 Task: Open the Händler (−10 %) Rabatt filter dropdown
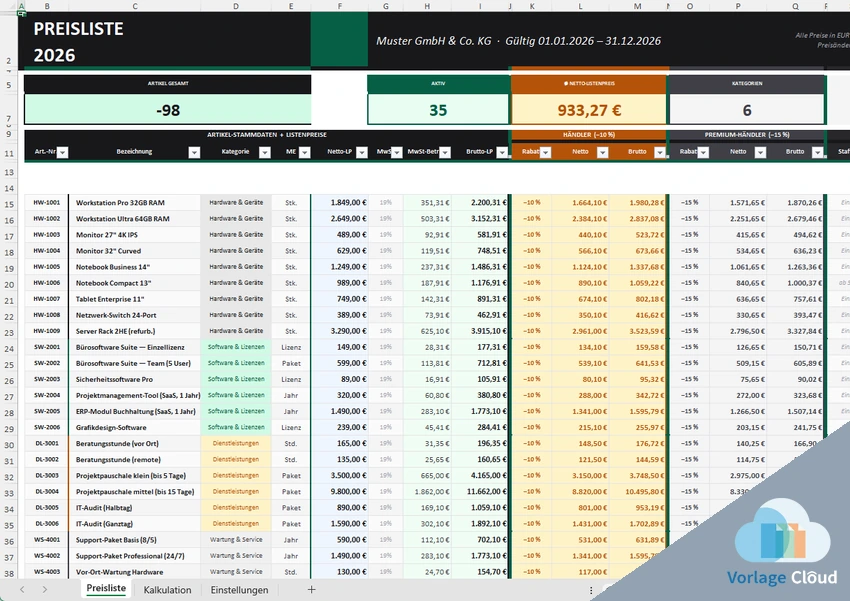click(x=545, y=152)
